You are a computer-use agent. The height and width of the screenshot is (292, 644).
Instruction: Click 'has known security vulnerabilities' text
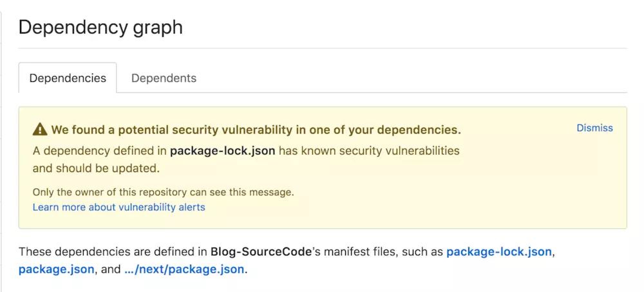click(369, 151)
